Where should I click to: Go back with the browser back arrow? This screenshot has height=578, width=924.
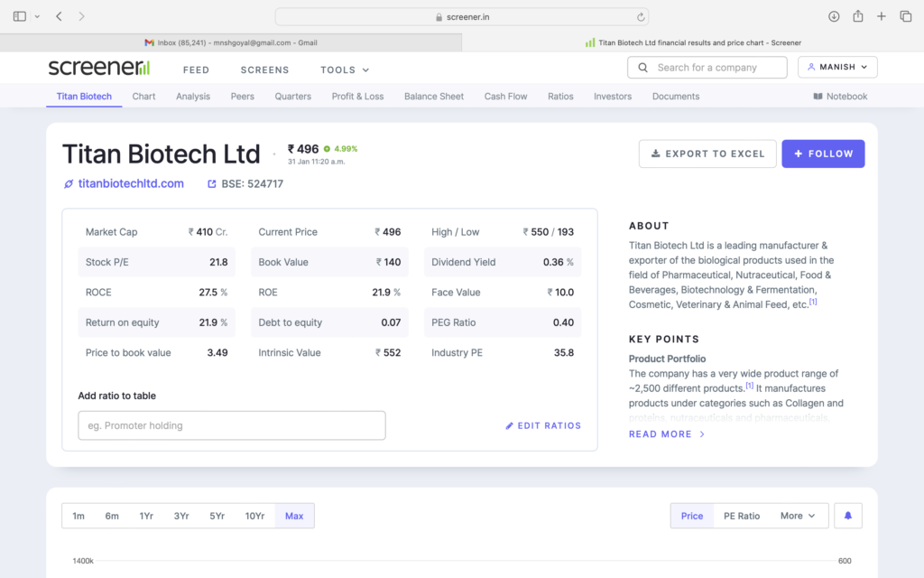(x=59, y=16)
